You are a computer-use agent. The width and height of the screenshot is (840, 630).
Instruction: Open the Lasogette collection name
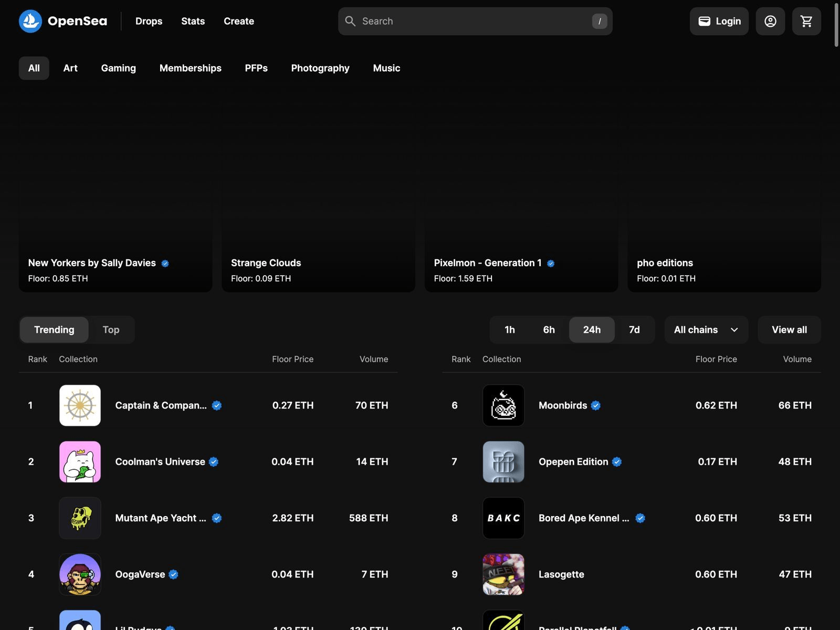pos(561,574)
